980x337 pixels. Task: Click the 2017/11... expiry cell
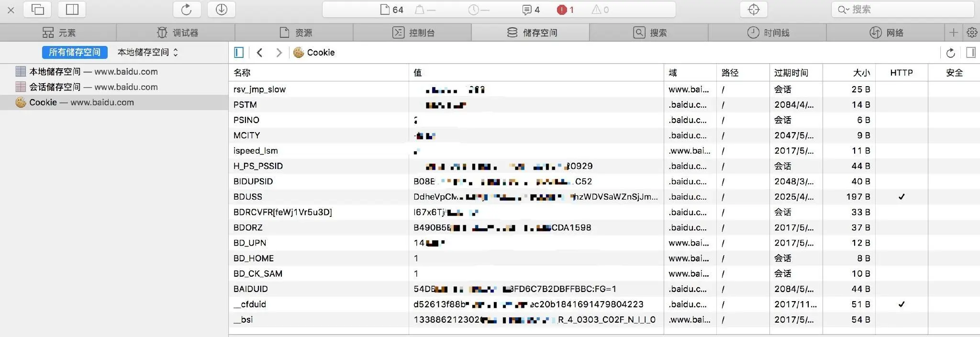[x=795, y=304]
